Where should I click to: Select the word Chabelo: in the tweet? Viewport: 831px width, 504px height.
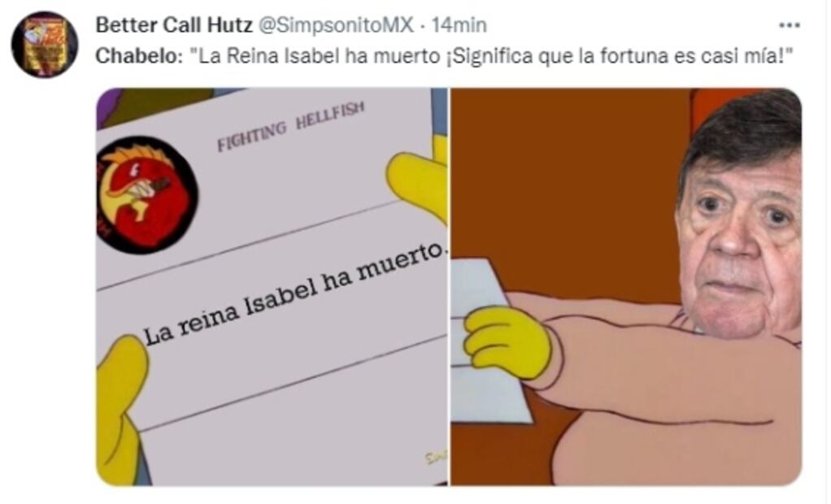pyautogui.click(x=139, y=55)
